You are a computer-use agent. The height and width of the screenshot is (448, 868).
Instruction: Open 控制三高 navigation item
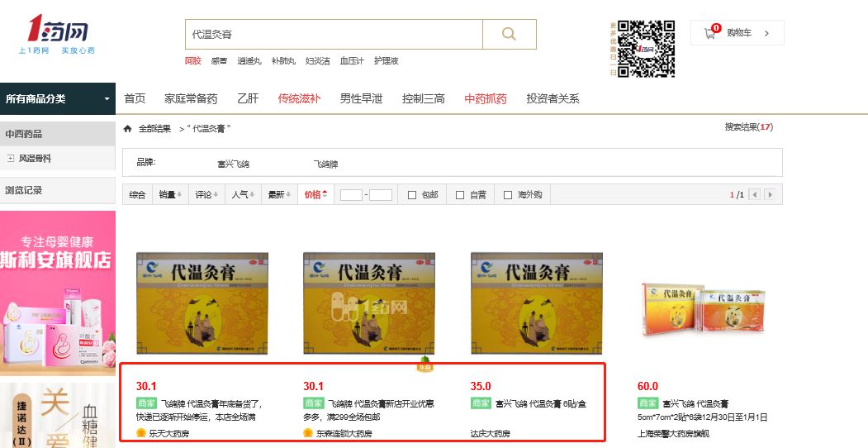tap(424, 98)
